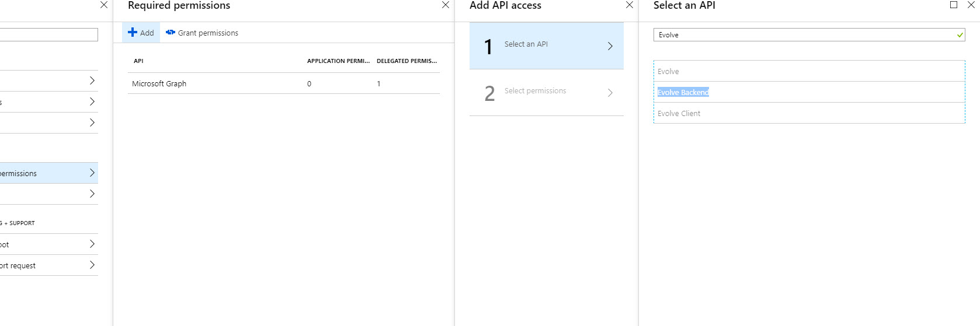
Task: Choose the Evolve Backend API result
Action: pyautogui.click(x=809, y=92)
